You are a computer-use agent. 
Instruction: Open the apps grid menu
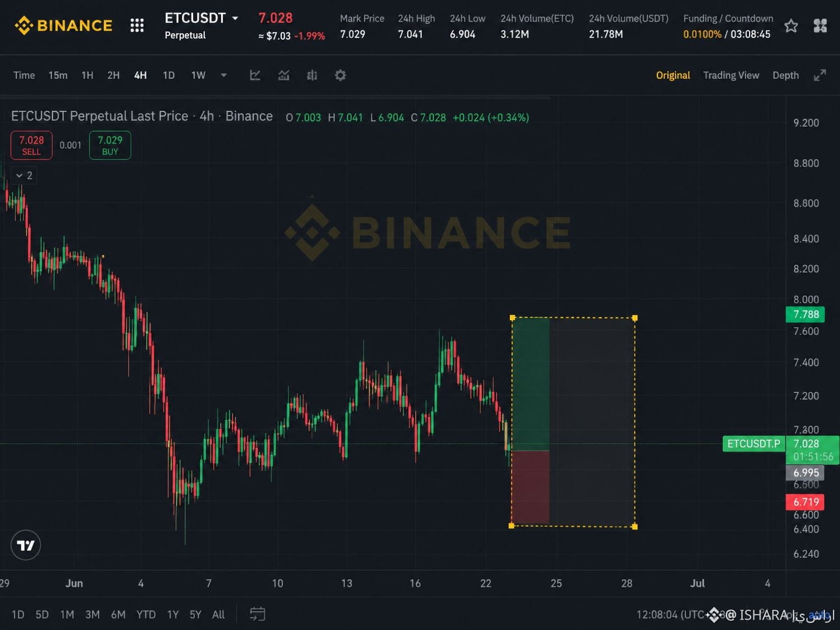pos(137,26)
